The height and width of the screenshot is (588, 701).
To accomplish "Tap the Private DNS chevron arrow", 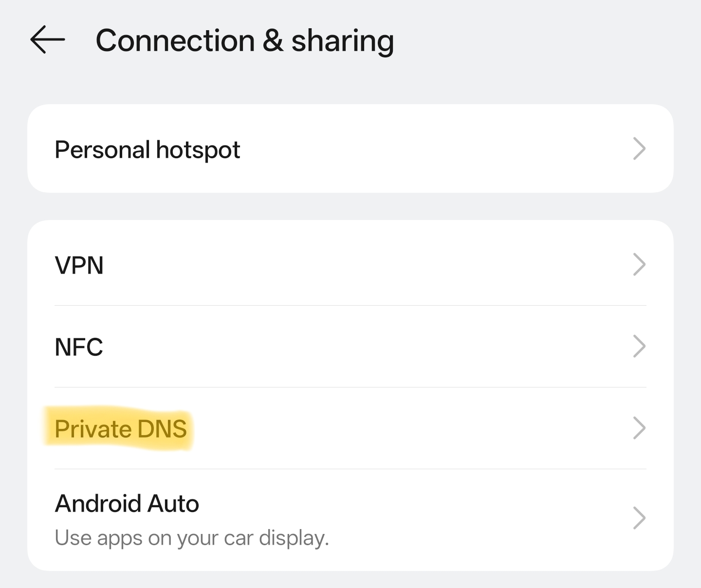I will 639,428.
